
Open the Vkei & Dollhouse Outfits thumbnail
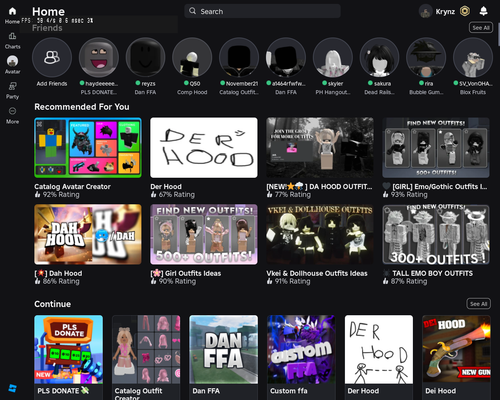pyautogui.click(x=320, y=234)
